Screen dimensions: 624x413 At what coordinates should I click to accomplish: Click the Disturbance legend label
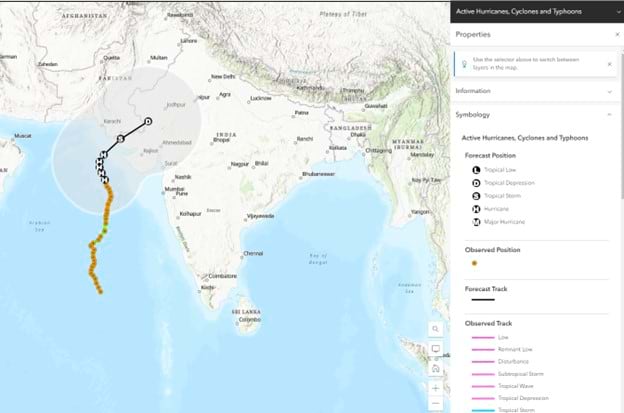tap(513, 362)
